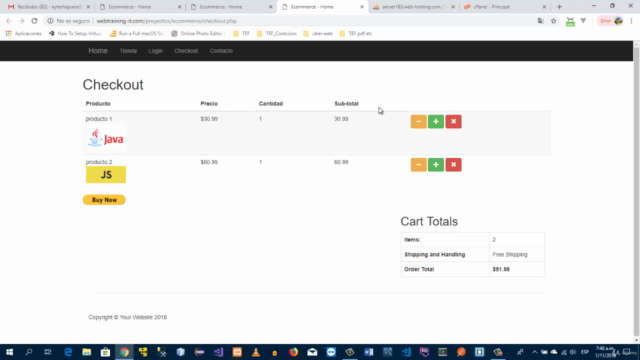
Task: Open the Windows Start menu
Action: tap(9, 352)
